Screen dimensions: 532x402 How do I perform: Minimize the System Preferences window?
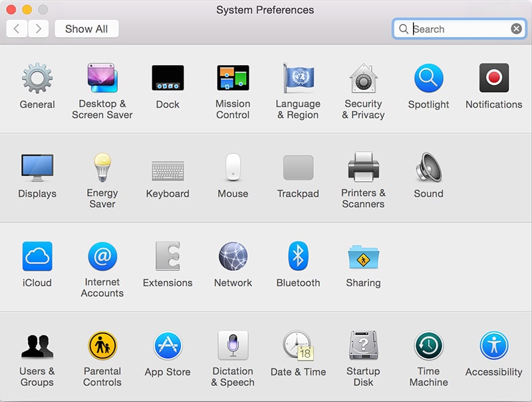pyautogui.click(x=27, y=9)
